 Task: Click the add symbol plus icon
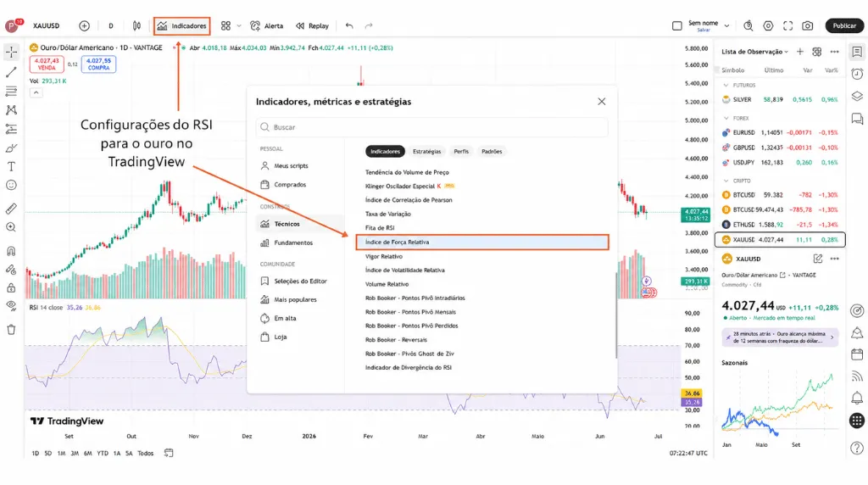pos(84,25)
